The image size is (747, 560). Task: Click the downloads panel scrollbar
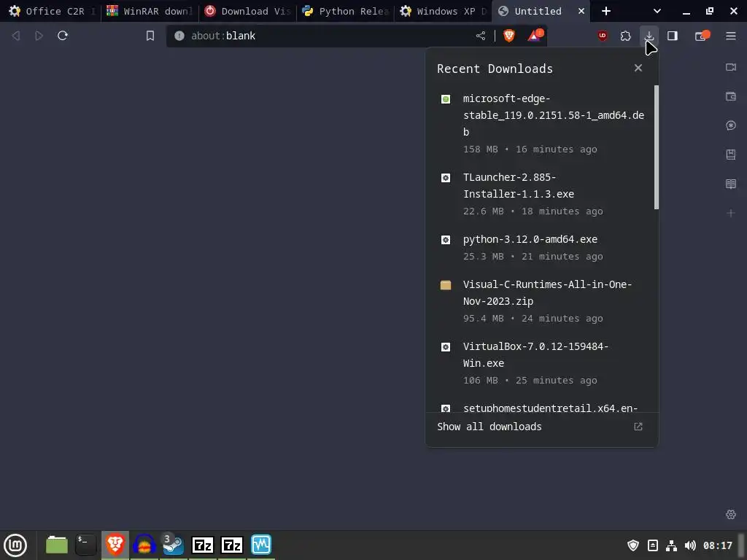(x=657, y=147)
